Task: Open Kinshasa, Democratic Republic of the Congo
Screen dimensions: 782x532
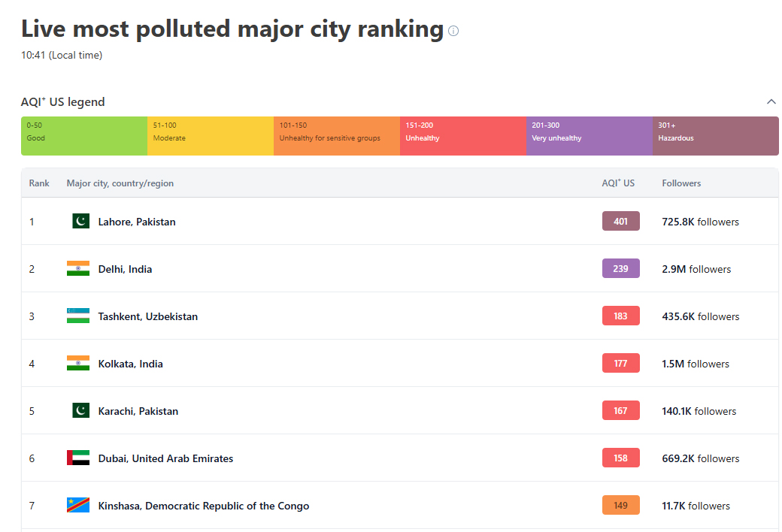Action: [204, 506]
